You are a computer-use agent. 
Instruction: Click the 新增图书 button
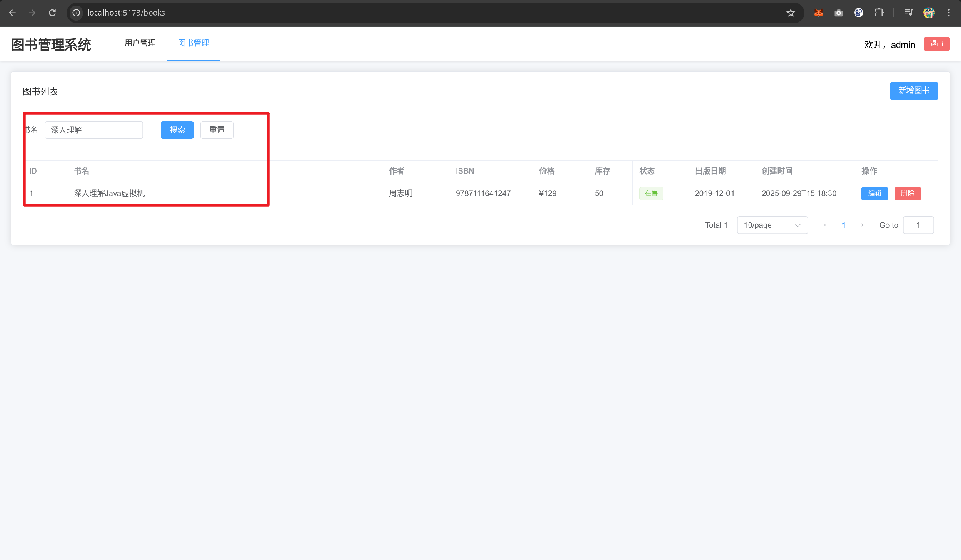coord(913,91)
